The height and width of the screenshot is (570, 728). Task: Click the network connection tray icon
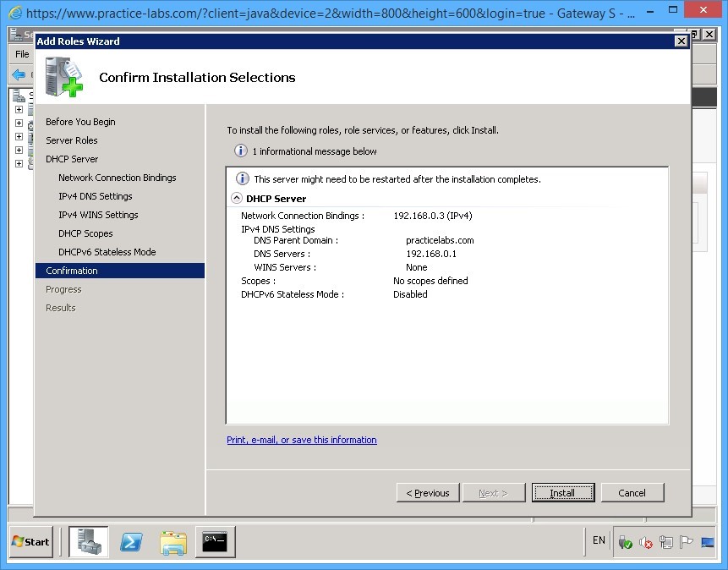(665, 541)
